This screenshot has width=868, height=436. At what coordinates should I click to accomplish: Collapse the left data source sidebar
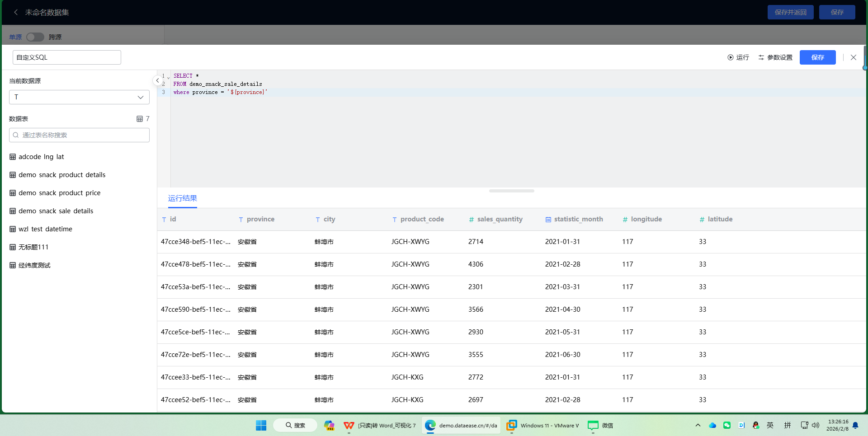[x=157, y=80]
